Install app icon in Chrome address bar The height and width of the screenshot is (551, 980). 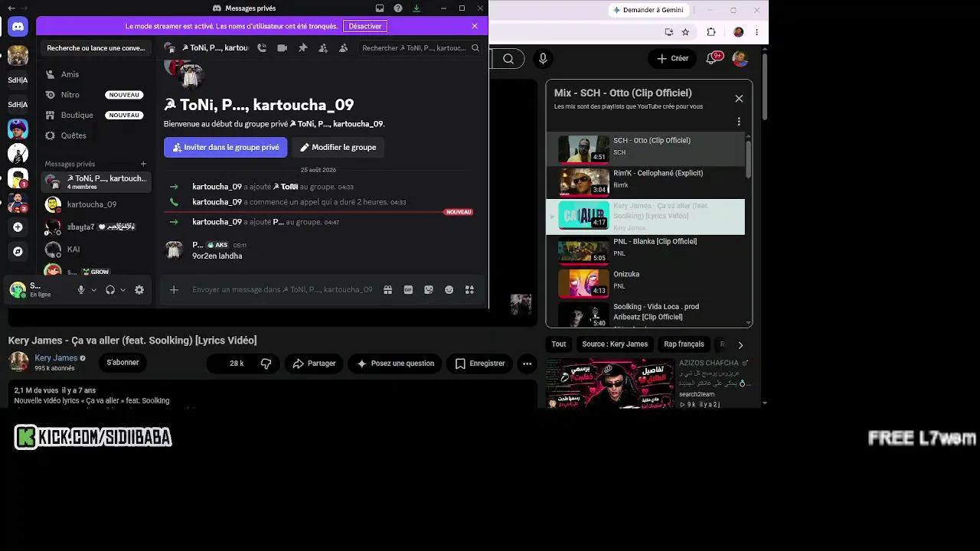coord(669,32)
